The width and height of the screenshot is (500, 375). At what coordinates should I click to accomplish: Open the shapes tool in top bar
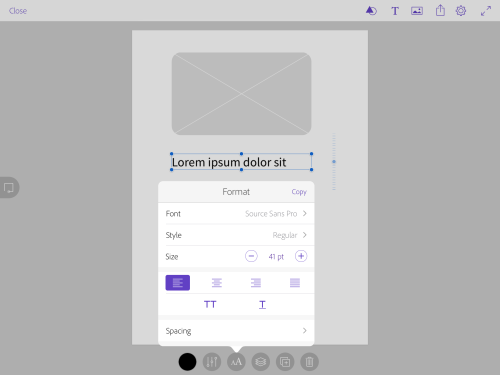[x=371, y=11]
